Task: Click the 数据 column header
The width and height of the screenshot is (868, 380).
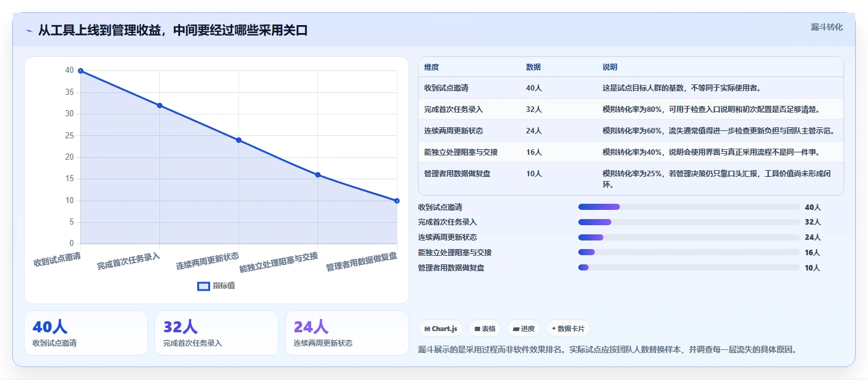Action: pyautogui.click(x=533, y=67)
